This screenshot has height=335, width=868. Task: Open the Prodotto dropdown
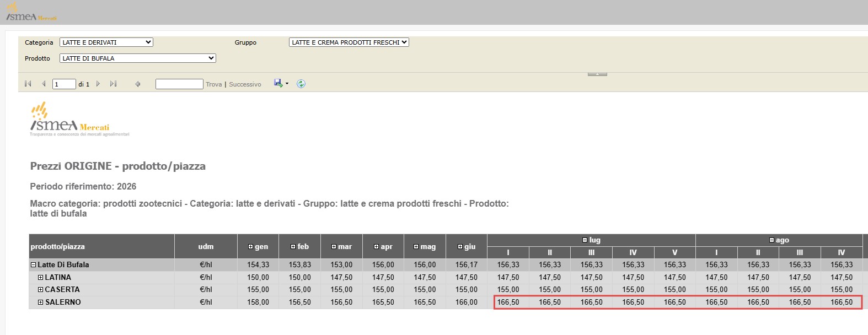click(138, 58)
